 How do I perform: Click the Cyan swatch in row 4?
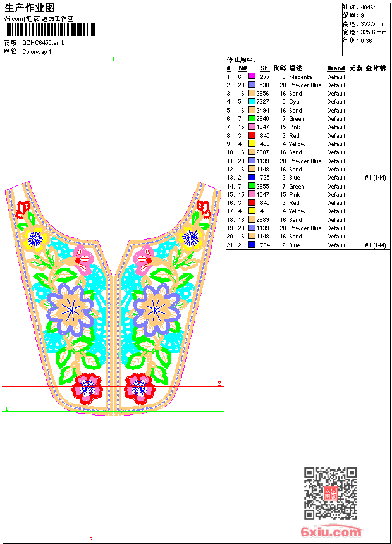point(252,101)
